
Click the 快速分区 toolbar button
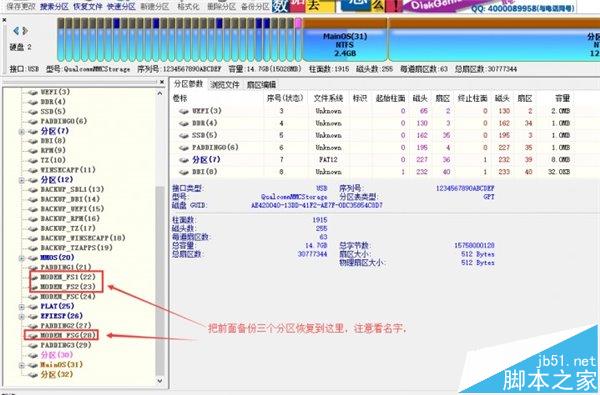[121, 6]
